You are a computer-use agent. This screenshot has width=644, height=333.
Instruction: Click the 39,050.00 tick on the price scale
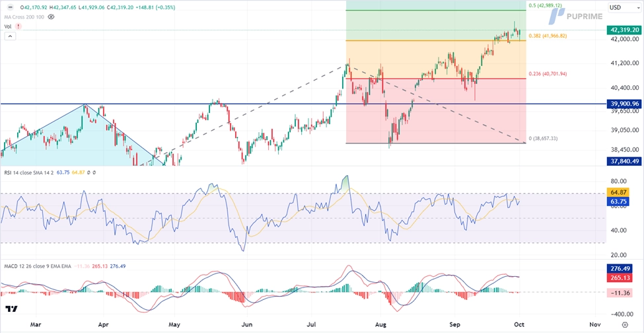tap(624, 130)
